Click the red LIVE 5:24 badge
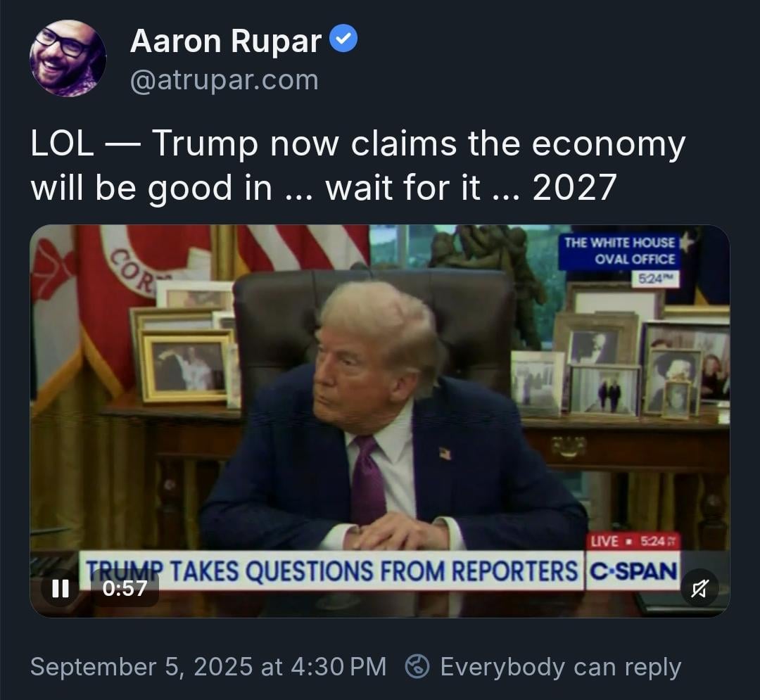The height and width of the screenshot is (700, 760). [634, 541]
